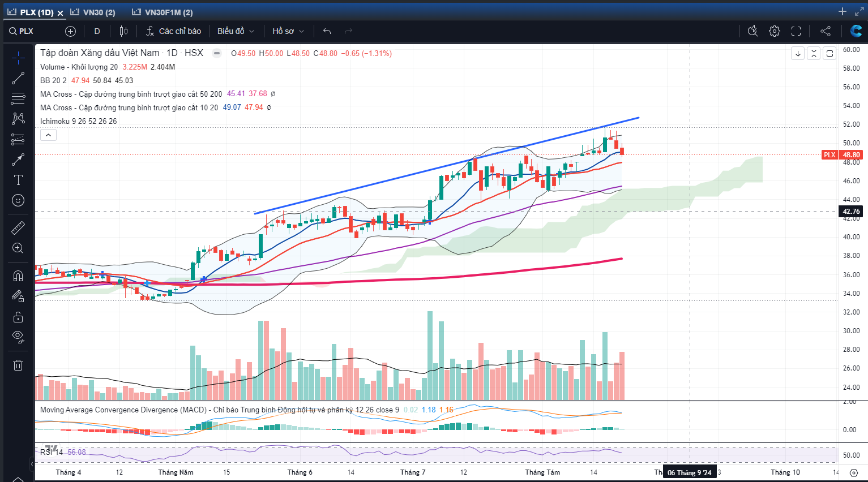This screenshot has width=868, height=482.
Task: Toggle magnet mode in left toolbar
Action: point(18,276)
